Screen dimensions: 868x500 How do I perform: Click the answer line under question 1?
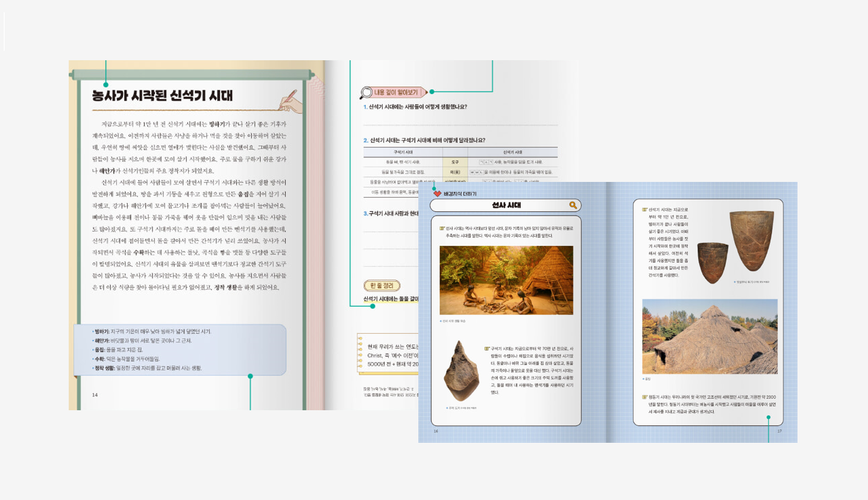(x=461, y=124)
